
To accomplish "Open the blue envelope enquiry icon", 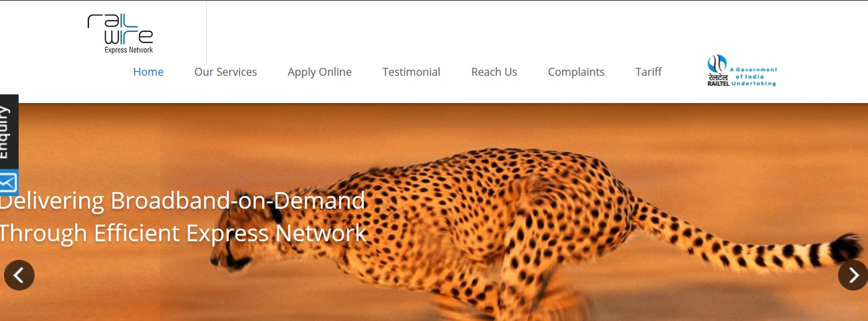I will click(x=8, y=182).
